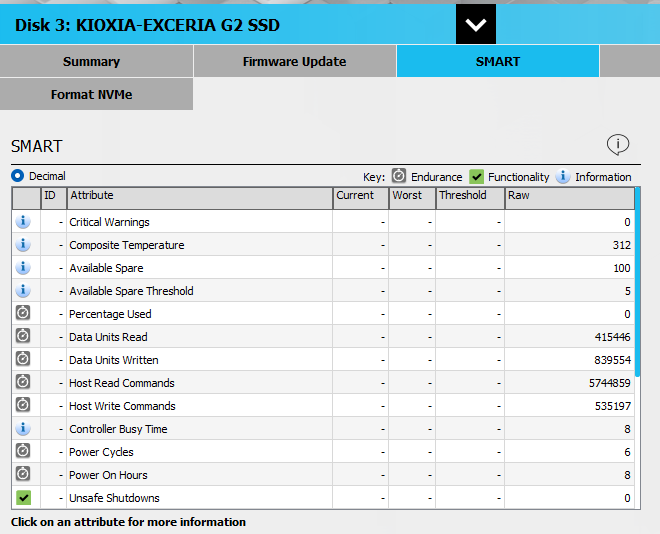Screen dimensions: 660x534
Task: Click the Functionality key checkmark icon
Action: (476, 177)
